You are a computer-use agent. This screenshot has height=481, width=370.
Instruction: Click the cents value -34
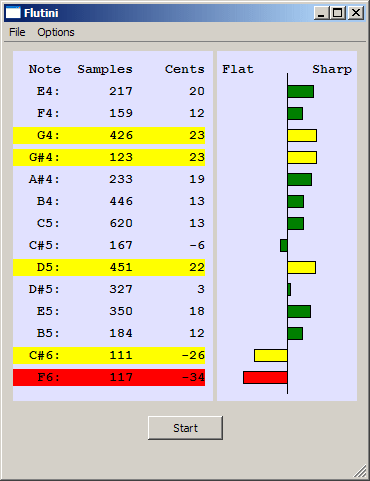pos(193,377)
